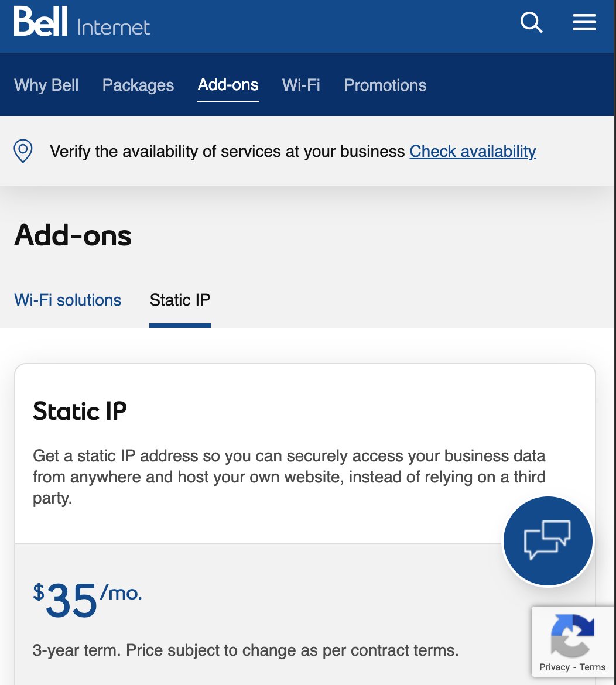Click the Static IP card heading

(x=80, y=411)
